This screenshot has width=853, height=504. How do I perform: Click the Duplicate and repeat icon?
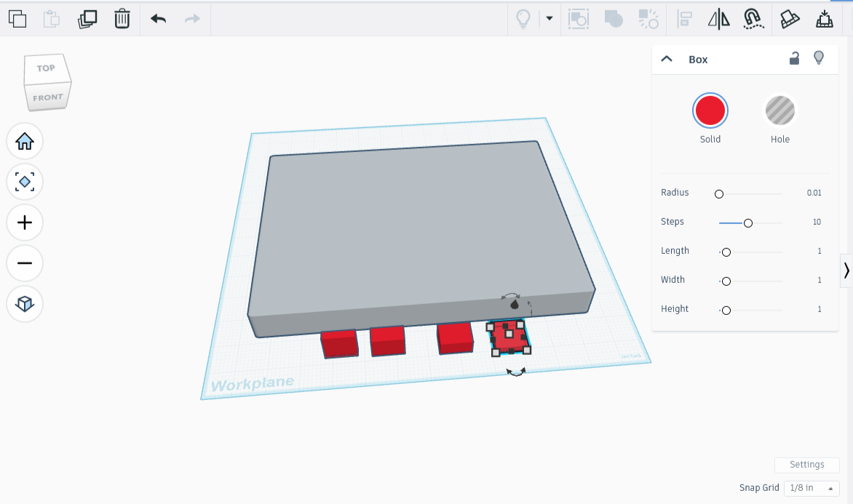(87, 19)
